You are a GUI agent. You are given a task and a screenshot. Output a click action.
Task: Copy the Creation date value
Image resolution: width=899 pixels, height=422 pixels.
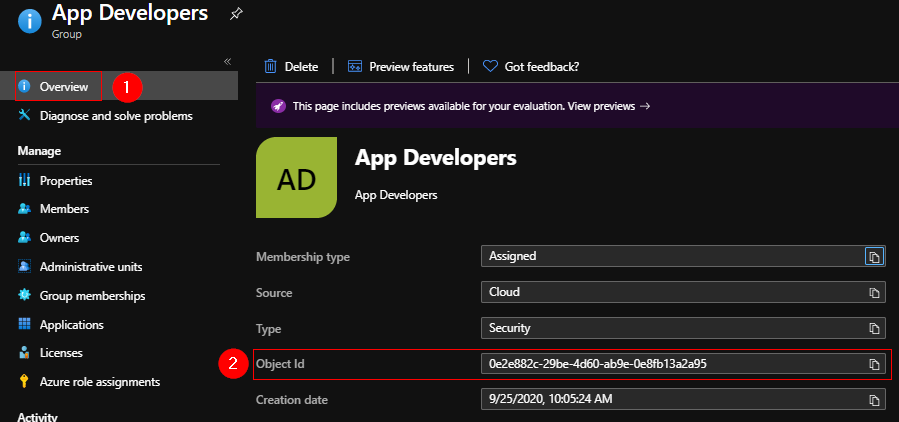tap(874, 400)
